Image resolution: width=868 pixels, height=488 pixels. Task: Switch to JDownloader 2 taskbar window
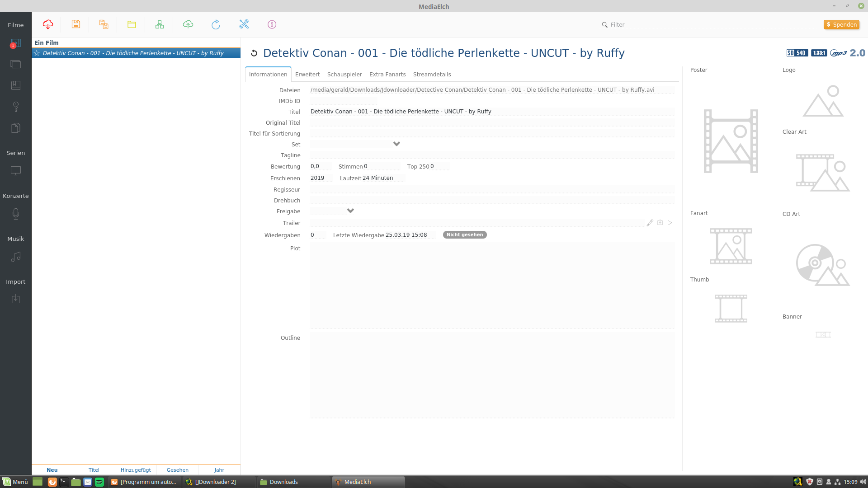219,482
